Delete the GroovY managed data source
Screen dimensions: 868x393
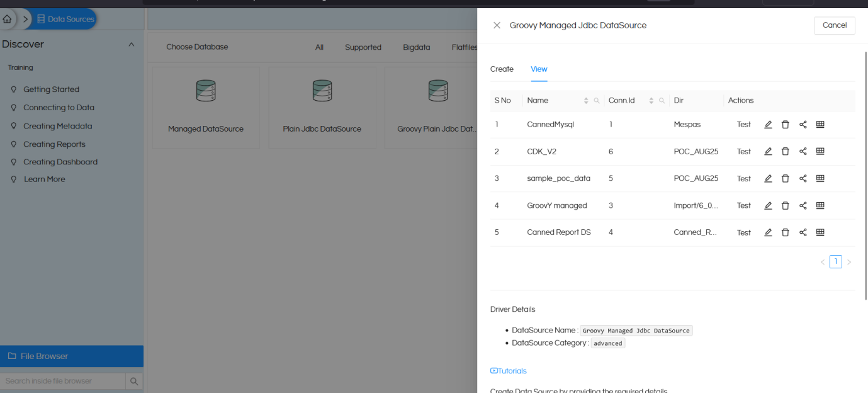point(785,206)
